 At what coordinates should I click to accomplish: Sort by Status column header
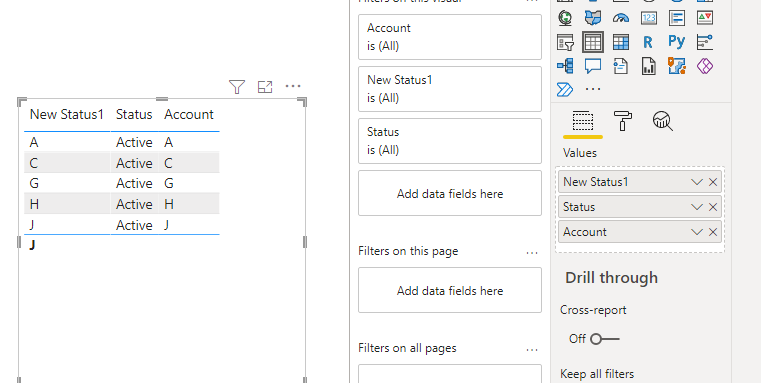134,115
